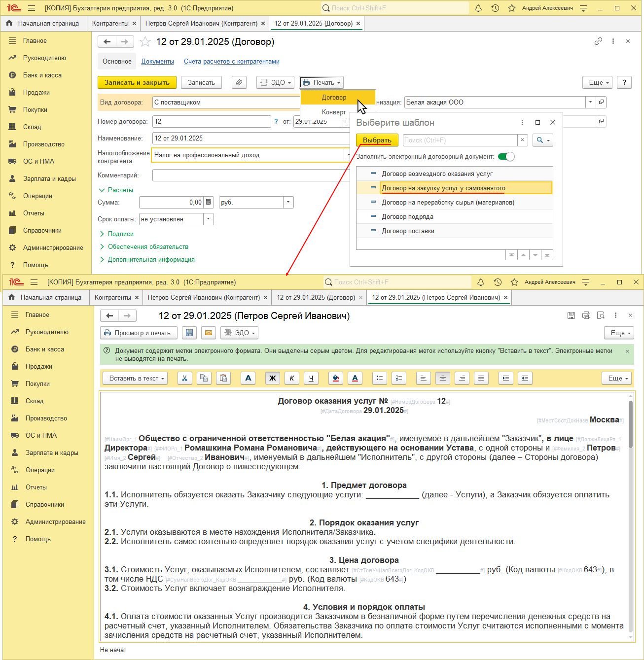
Task: Expand the Подписи section
Action: 117,234
